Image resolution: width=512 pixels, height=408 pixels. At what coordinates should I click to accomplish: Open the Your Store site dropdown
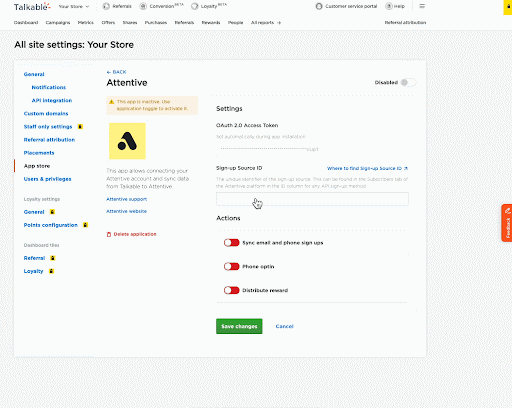coord(74,6)
